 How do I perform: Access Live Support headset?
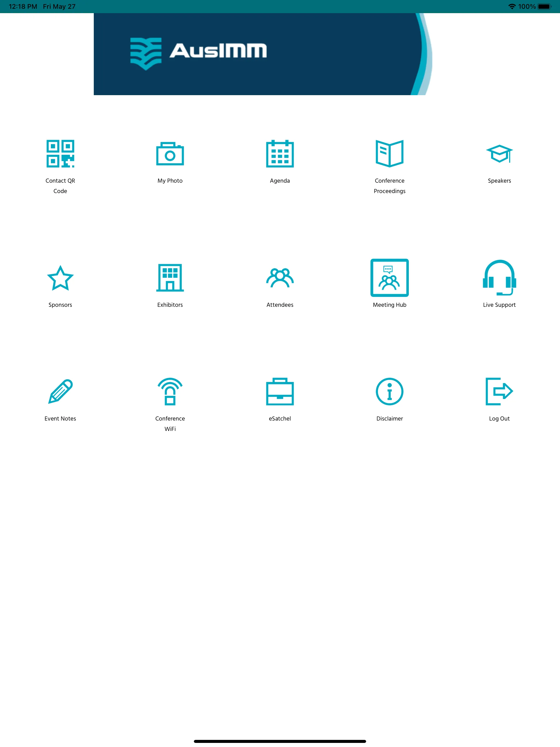click(x=499, y=277)
